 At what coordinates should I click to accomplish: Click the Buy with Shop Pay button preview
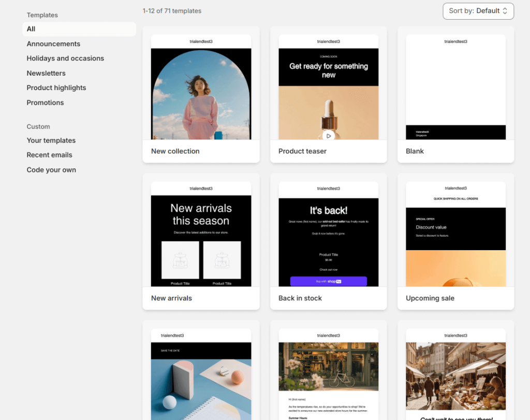pyautogui.click(x=329, y=281)
